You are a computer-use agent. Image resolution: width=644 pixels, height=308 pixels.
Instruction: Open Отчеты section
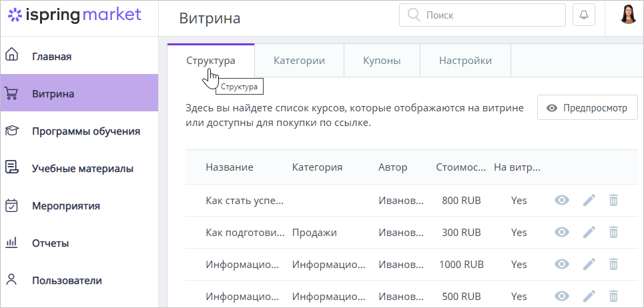click(51, 243)
